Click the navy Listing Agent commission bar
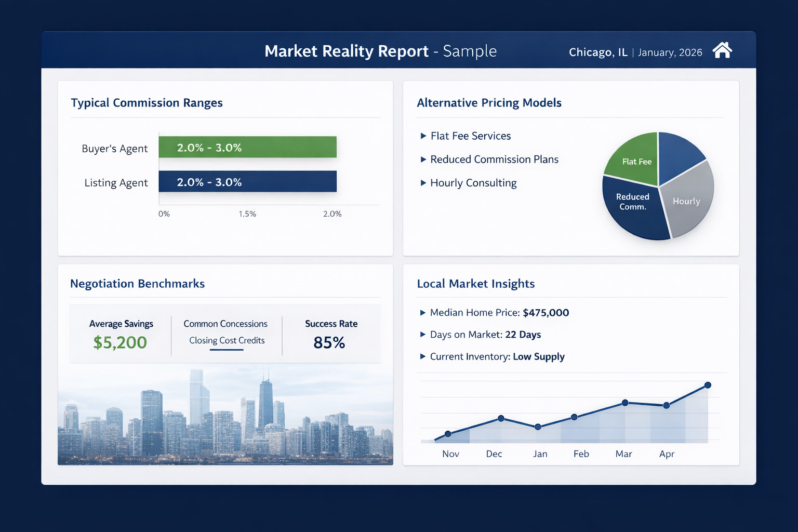This screenshot has width=798, height=532. coord(247,182)
